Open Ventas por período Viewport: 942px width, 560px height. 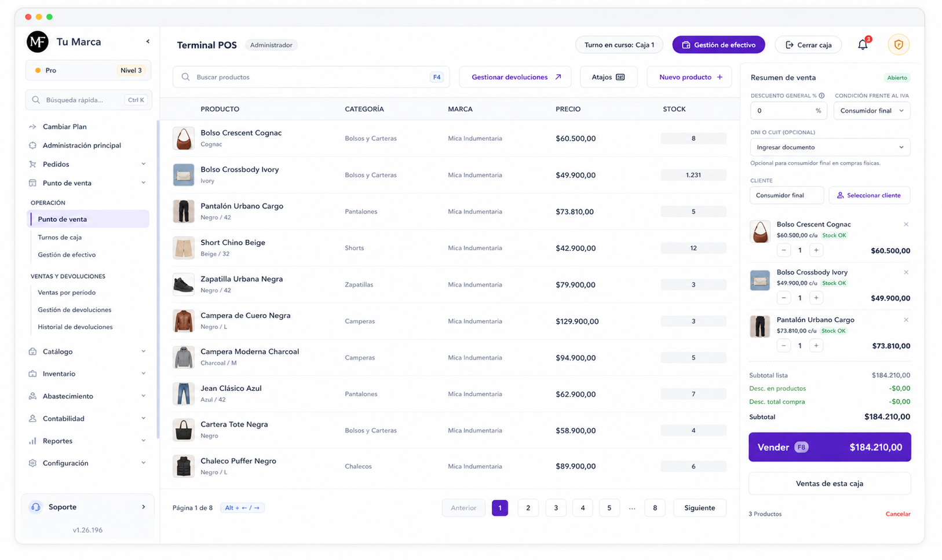(x=67, y=292)
